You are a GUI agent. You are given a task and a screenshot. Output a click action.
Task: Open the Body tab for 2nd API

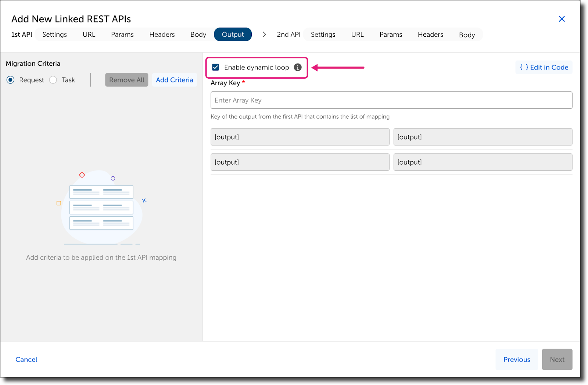(x=467, y=34)
